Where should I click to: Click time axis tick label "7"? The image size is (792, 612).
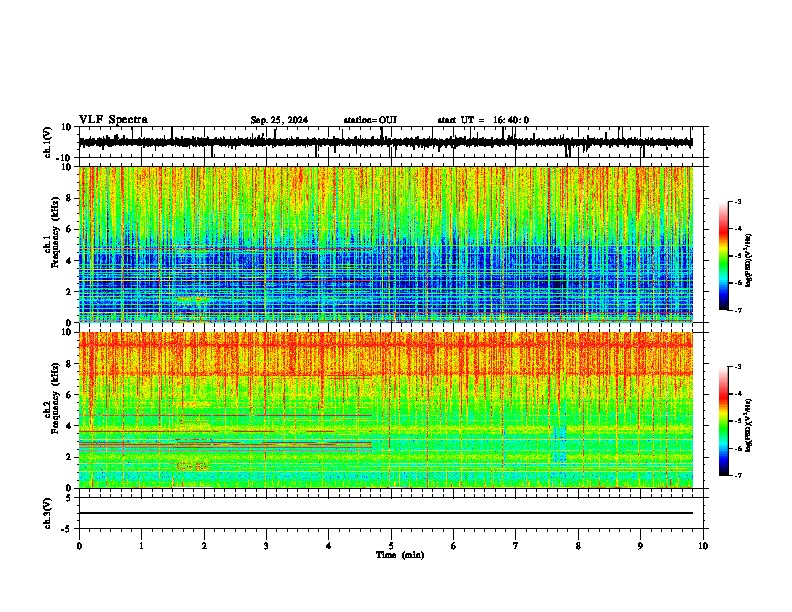[516, 546]
